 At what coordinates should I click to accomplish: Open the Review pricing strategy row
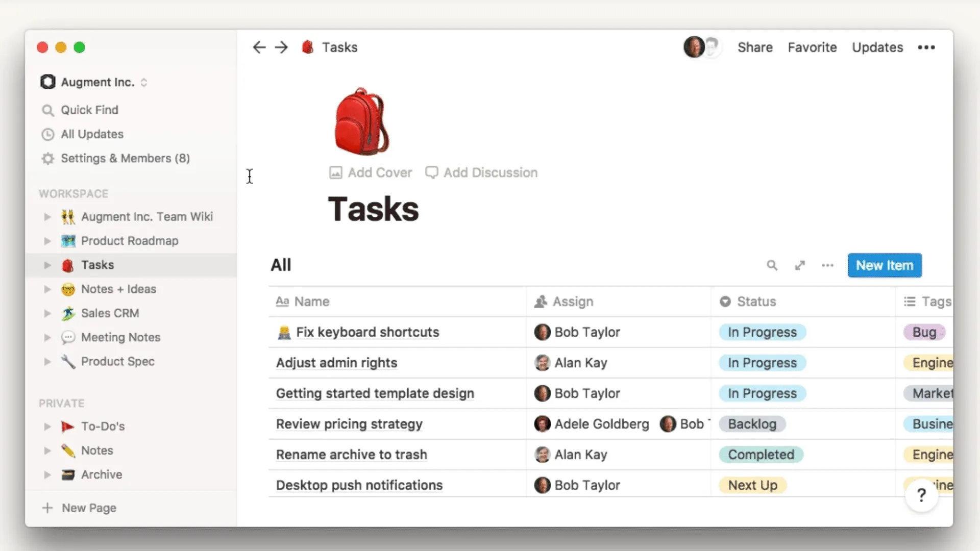349,424
